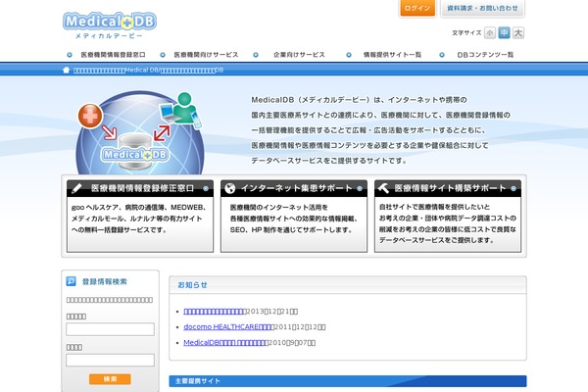The height and width of the screenshot is (392, 588).
Task: Set font size to 中
Action: tap(504, 33)
